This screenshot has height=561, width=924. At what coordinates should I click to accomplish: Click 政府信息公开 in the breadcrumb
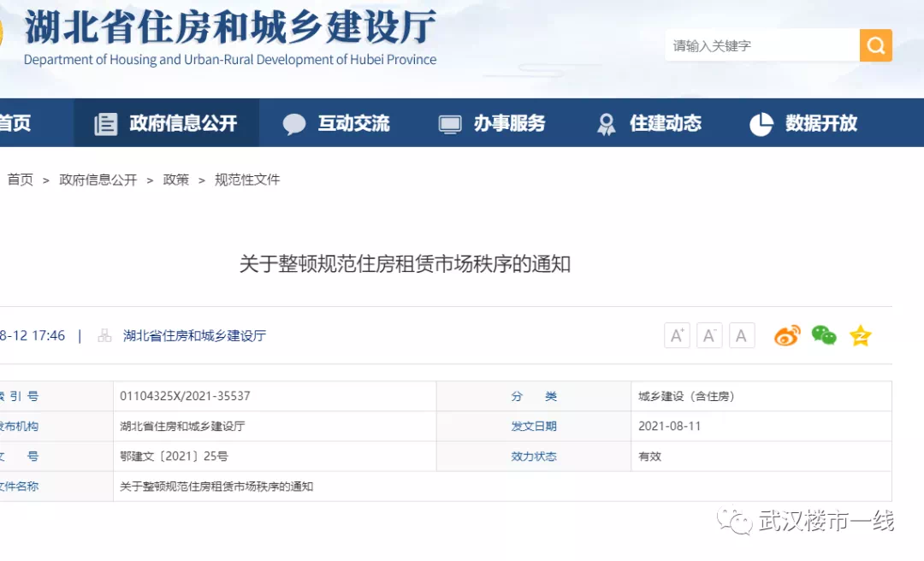98,180
